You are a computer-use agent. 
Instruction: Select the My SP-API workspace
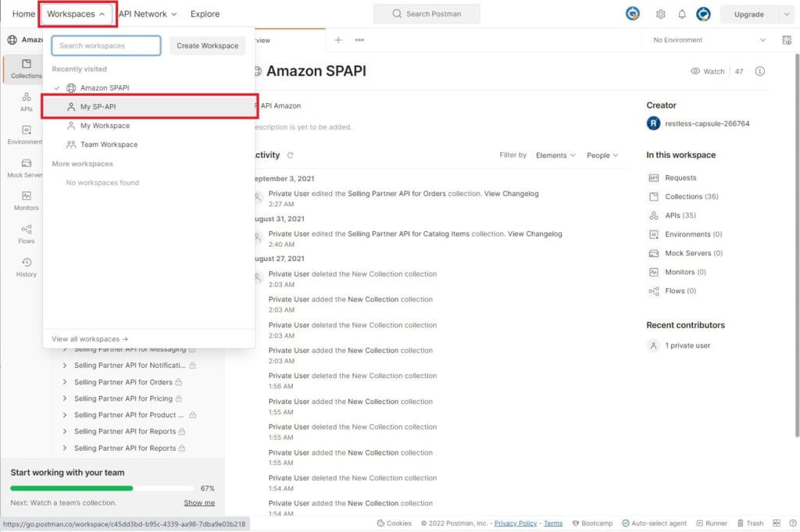pyautogui.click(x=148, y=106)
